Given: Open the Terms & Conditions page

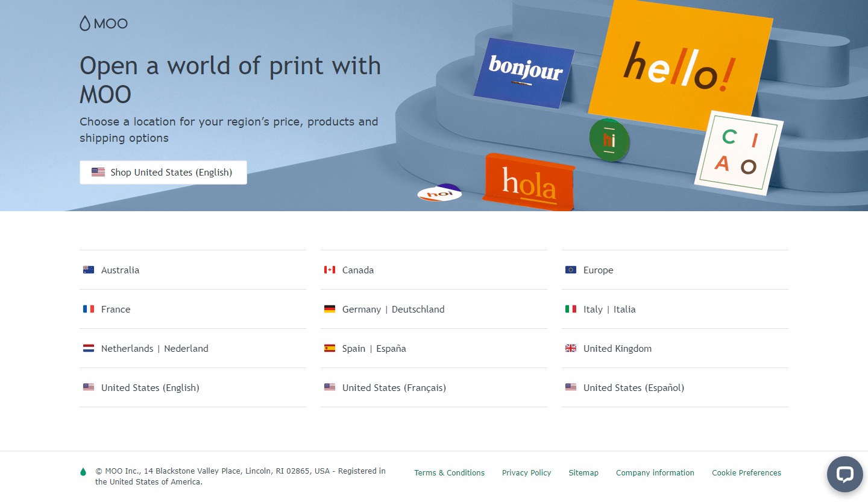Looking at the screenshot, I should [449, 472].
